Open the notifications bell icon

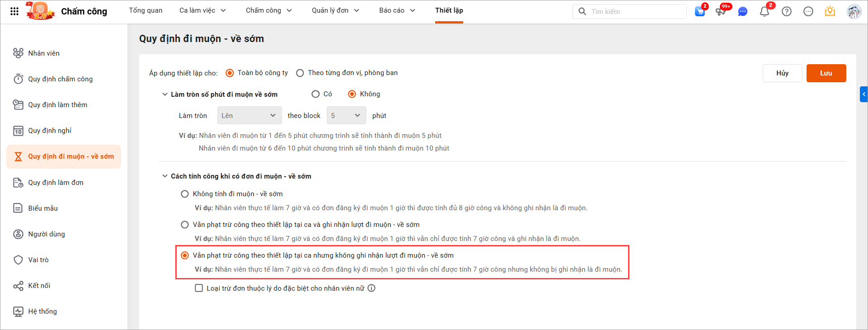[x=765, y=11]
